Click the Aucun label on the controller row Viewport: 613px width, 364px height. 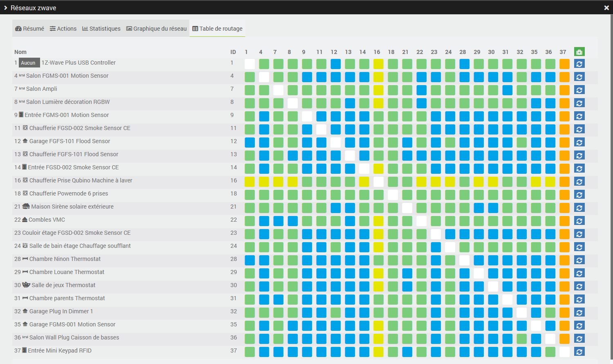click(29, 63)
